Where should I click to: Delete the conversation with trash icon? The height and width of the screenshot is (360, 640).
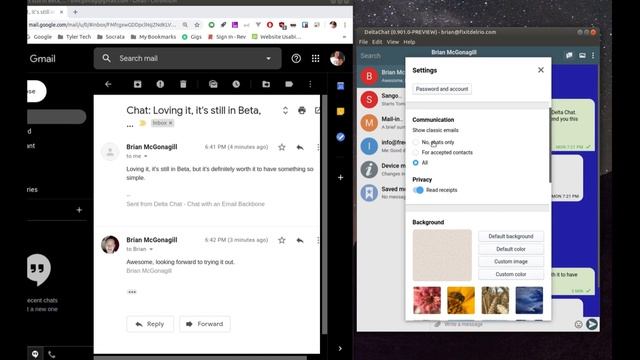[x=183, y=84]
